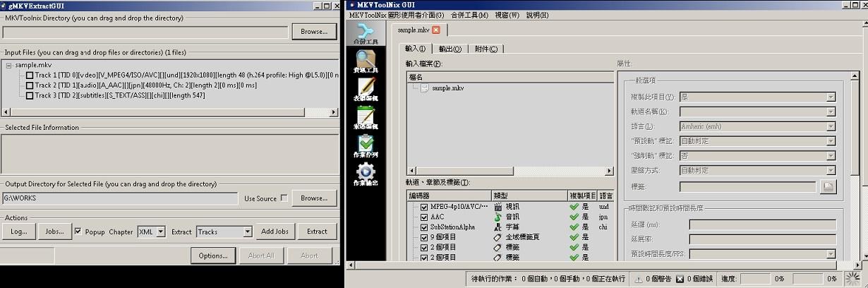Screen dimensions: 868x288
Task: Uncheck the MPEG-4p10/AVC track checkbox
Action: [x=424, y=207]
